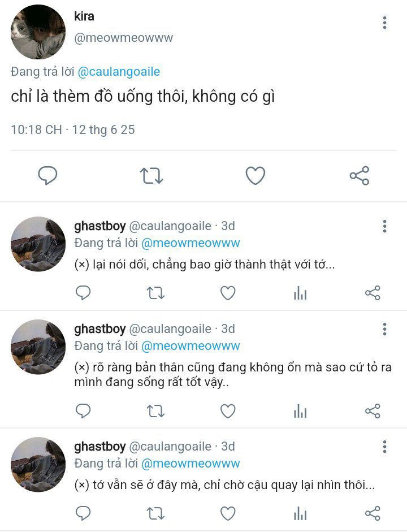The width and height of the screenshot is (407, 532).
Task: Open more options on the 'lại nói dối' reply
Action: tap(384, 226)
